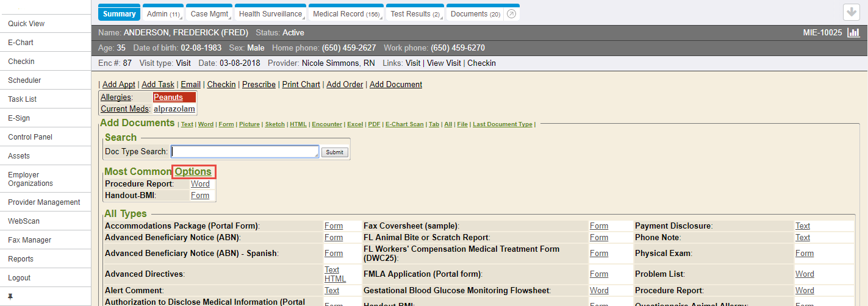Open Text link for Payment Disclosure
Image resolution: width=868 pixels, height=306 pixels.
point(803,226)
